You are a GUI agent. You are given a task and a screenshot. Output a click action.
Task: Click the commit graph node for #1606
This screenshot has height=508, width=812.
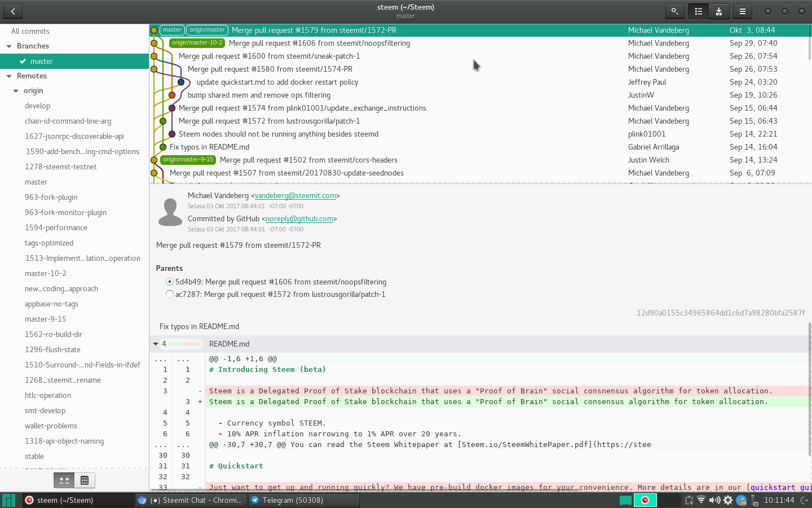154,43
